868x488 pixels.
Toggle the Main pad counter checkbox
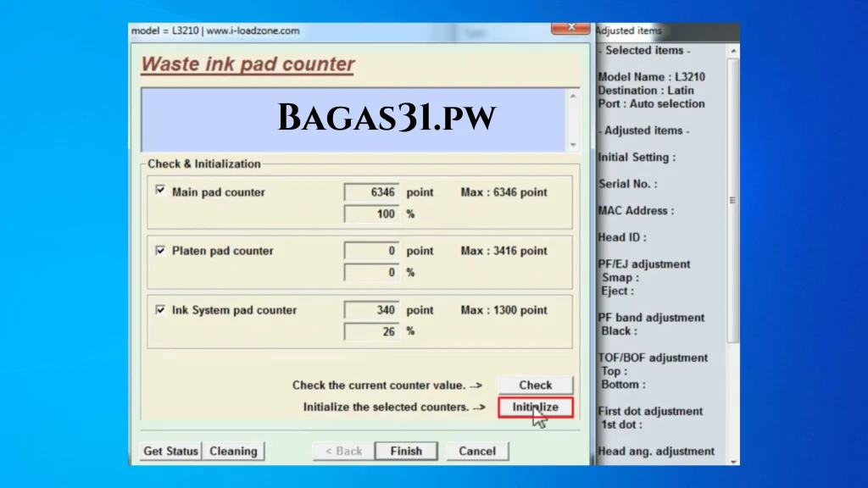160,191
